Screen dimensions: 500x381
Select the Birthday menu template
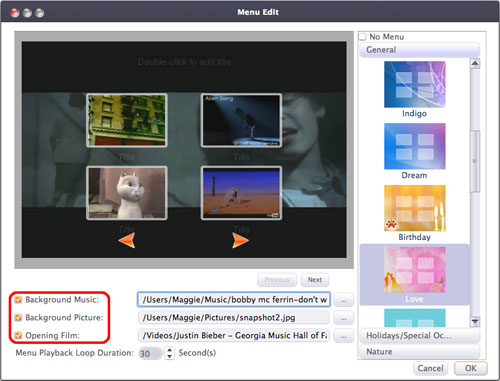click(415, 208)
